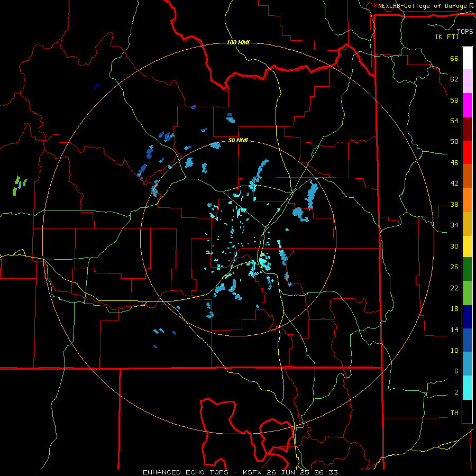Select the maroon legend swatch
The height and width of the screenshot is (476, 476).
tap(467, 129)
